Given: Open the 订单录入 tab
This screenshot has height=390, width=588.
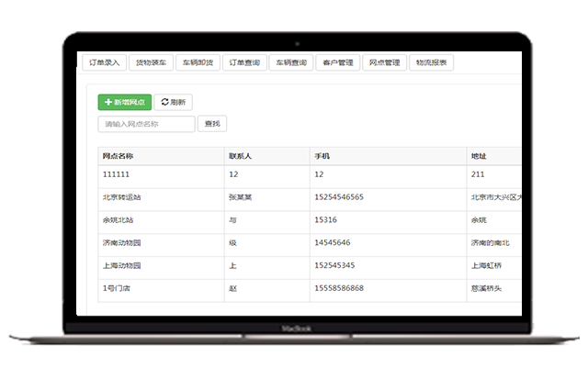Looking at the screenshot, I should (x=102, y=63).
